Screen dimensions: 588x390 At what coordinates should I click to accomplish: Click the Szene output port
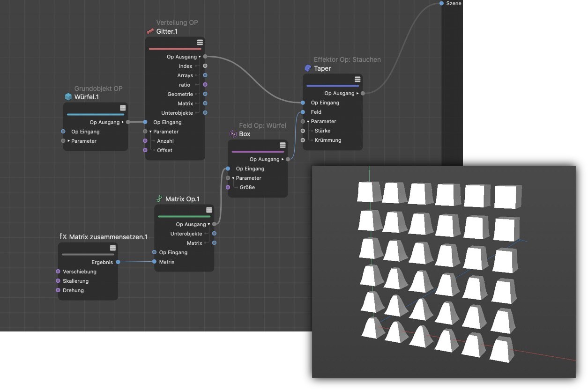(x=442, y=3)
